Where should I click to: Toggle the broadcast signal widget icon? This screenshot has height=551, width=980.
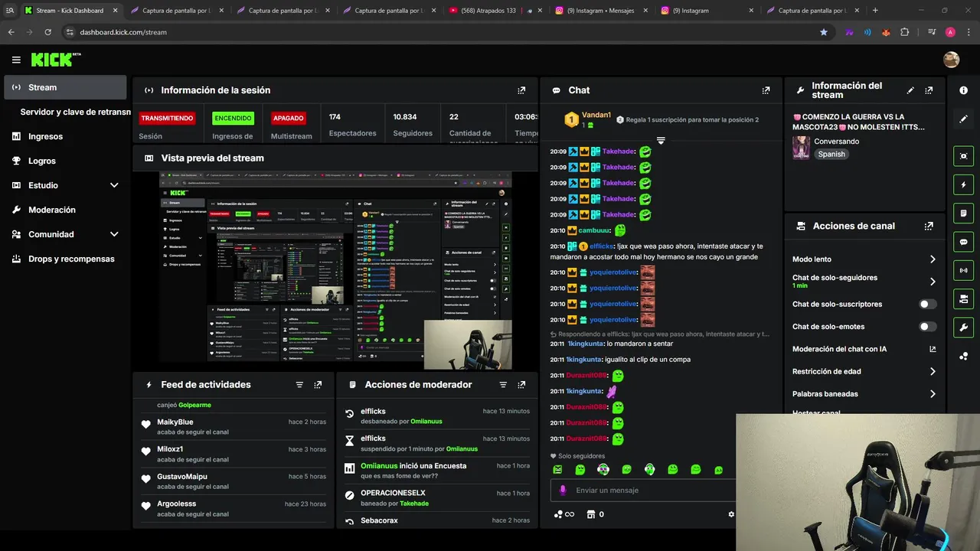click(963, 270)
